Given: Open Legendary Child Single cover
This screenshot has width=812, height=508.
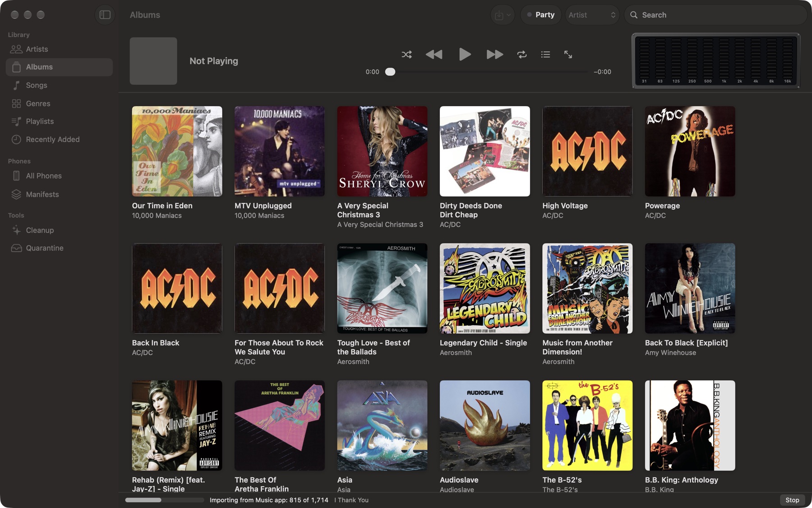Looking at the screenshot, I should (485, 289).
